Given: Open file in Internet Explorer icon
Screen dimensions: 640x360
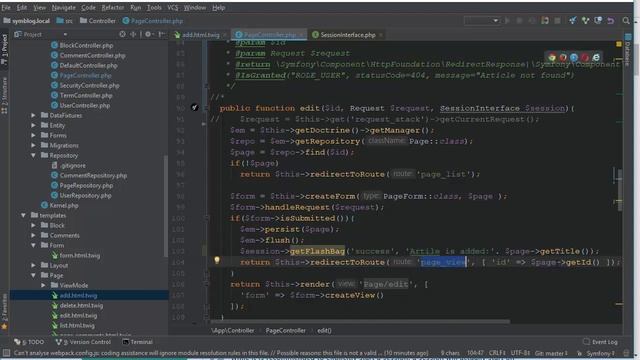Looking at the screenshot, I should click(596, 58).
